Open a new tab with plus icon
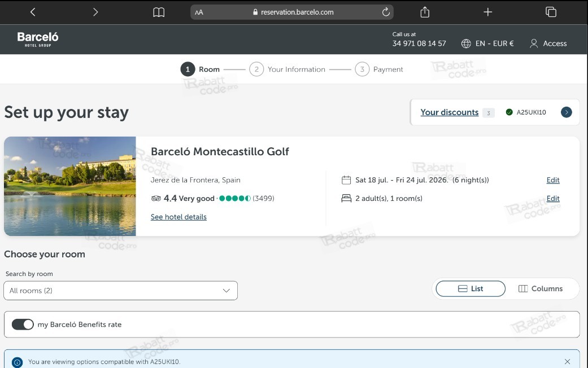 coord(487,12)
